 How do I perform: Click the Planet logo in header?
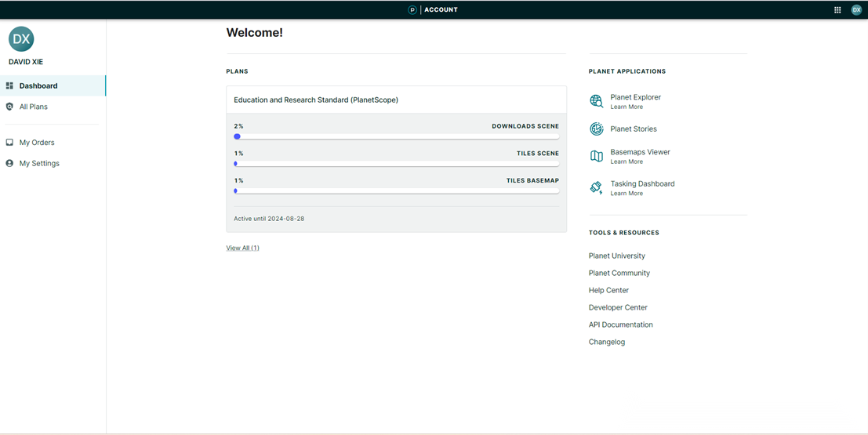click(412, 9)
